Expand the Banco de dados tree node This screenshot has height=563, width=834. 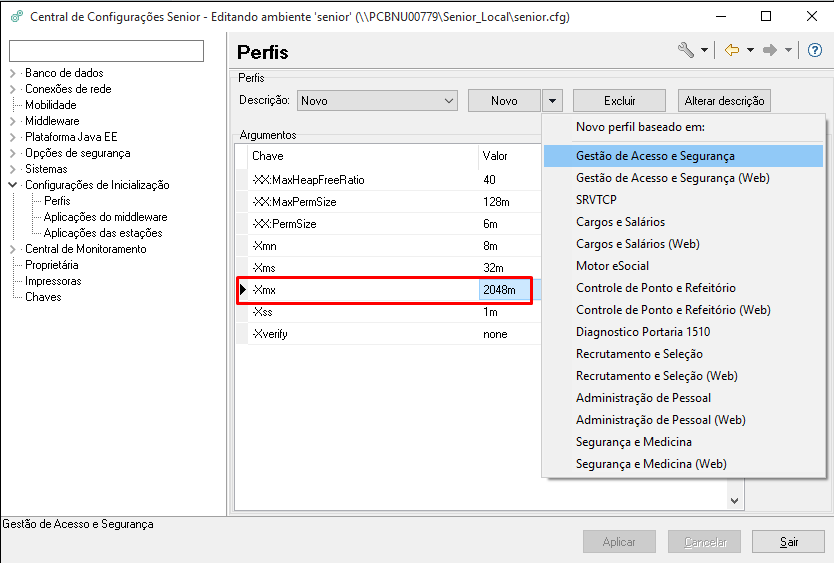click(13, 73)
